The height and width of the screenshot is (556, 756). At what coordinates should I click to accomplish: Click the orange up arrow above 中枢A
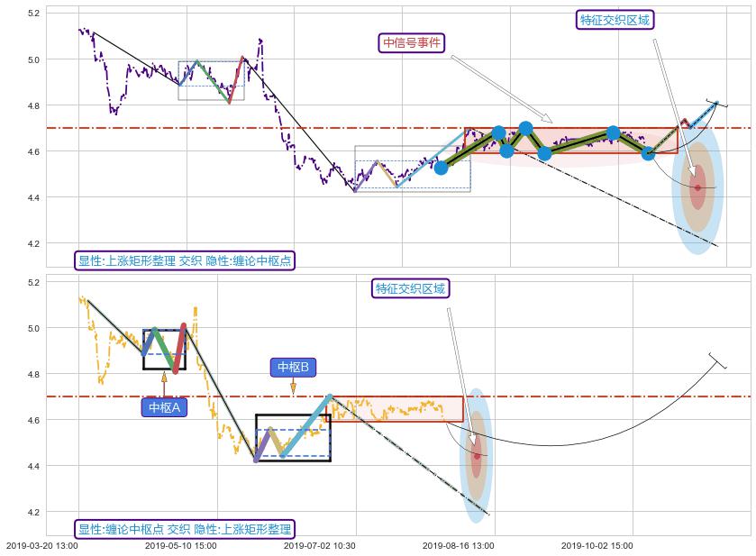coord(164,379)
